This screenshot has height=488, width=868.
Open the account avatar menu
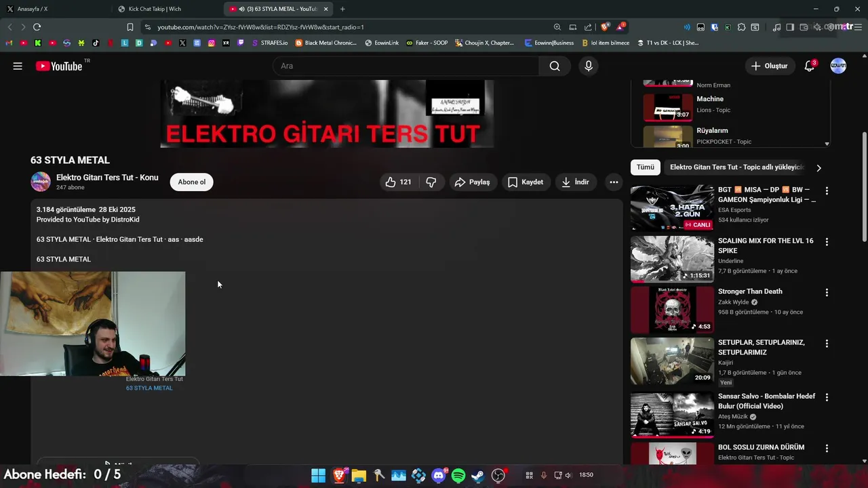838,66
